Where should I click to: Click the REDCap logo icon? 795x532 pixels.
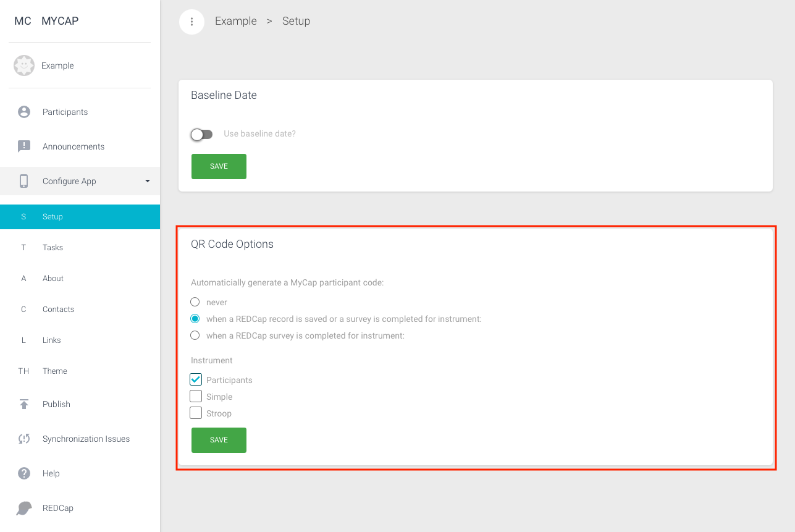click(23, 507)
